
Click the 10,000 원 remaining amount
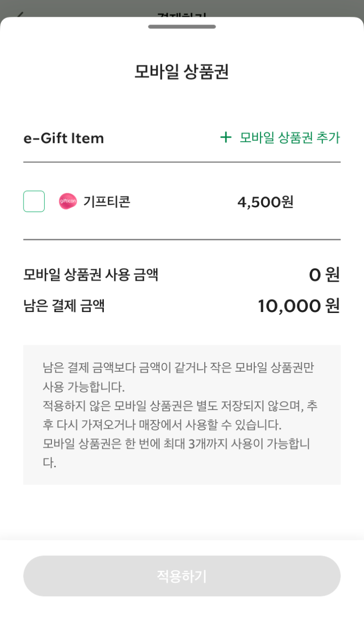(x=298, y=306)
